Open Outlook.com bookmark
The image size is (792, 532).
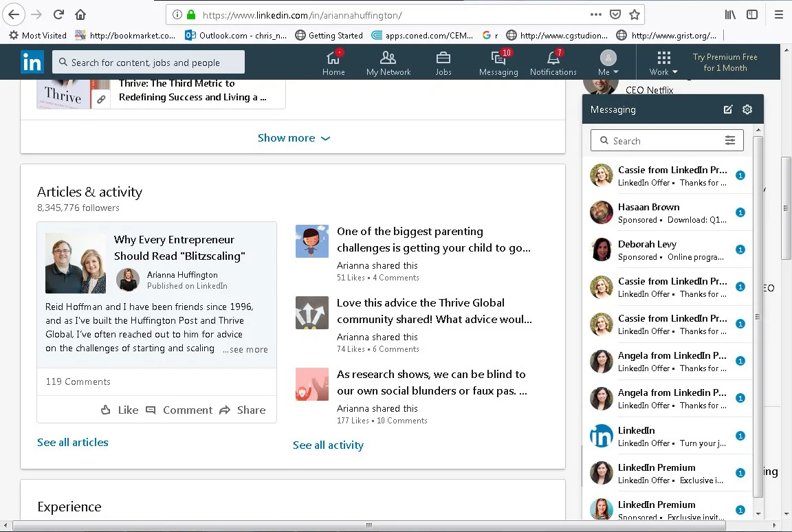point(235,35)
